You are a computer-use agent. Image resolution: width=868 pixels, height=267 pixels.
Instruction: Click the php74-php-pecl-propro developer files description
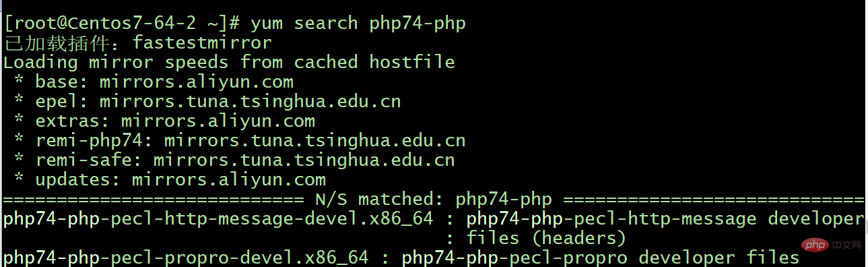601,258
